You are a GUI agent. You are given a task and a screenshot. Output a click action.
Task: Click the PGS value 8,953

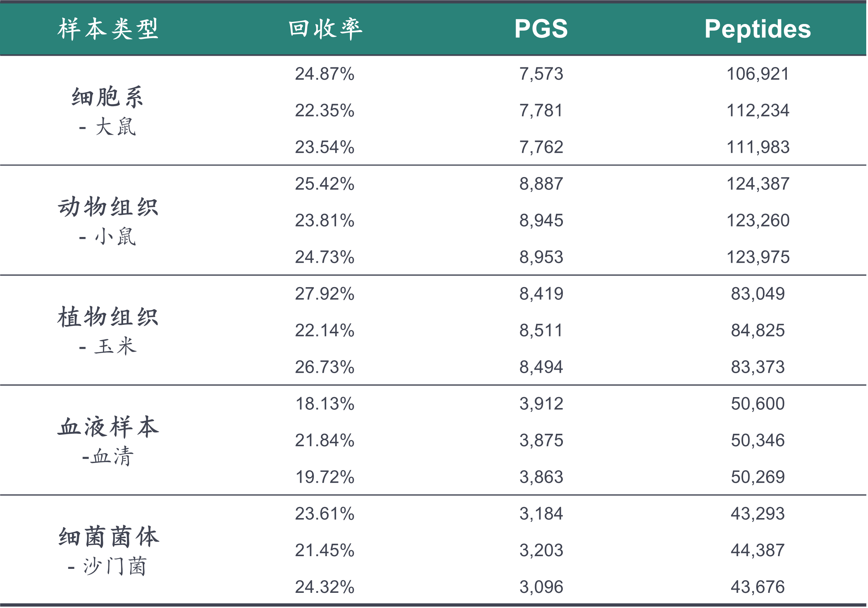(541, 257)
